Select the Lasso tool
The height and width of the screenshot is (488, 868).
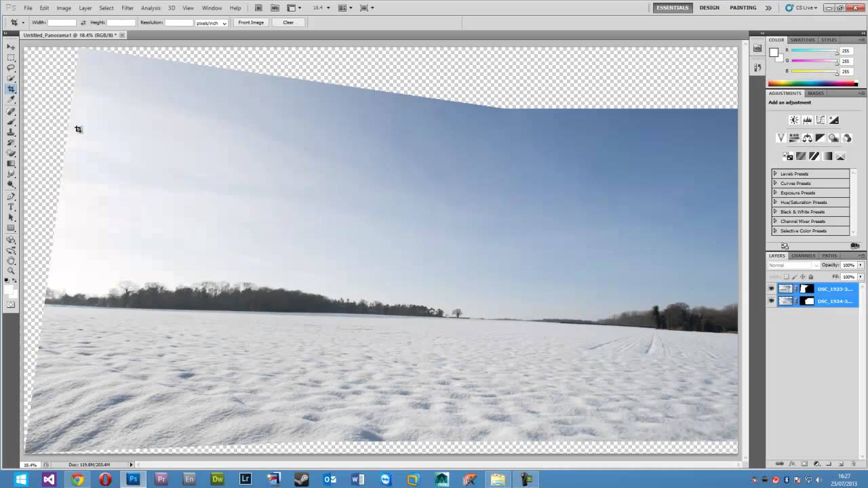click(x=11, y=68)
